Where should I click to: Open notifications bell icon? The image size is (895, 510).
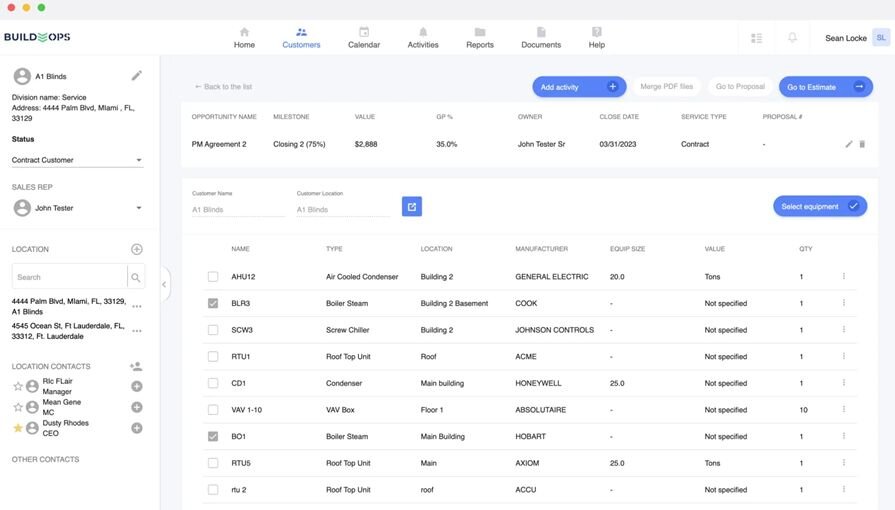792,38
